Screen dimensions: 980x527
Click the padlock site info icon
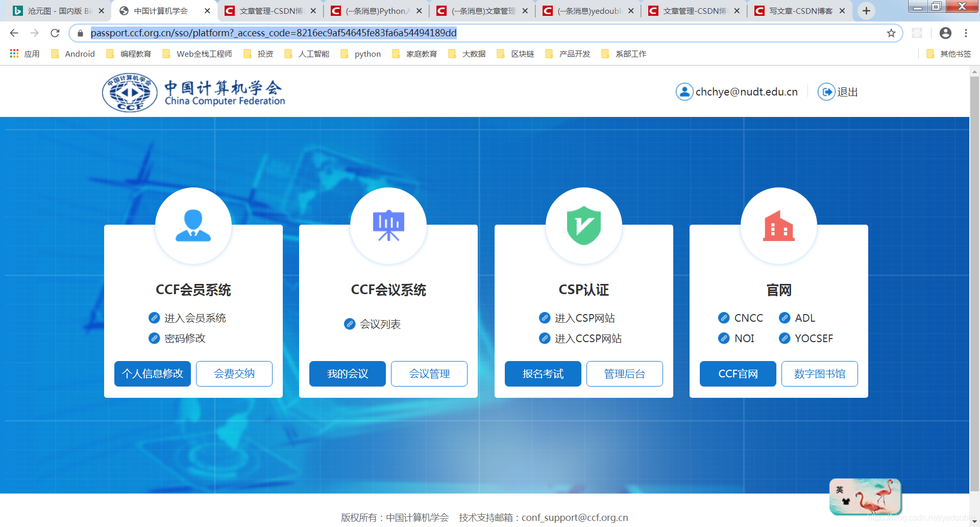coord(80,33)
